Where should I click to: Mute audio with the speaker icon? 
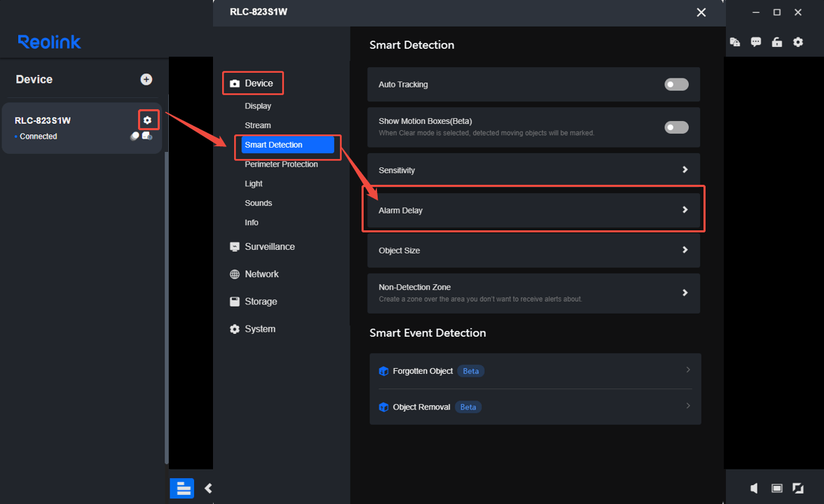(754, 489)
